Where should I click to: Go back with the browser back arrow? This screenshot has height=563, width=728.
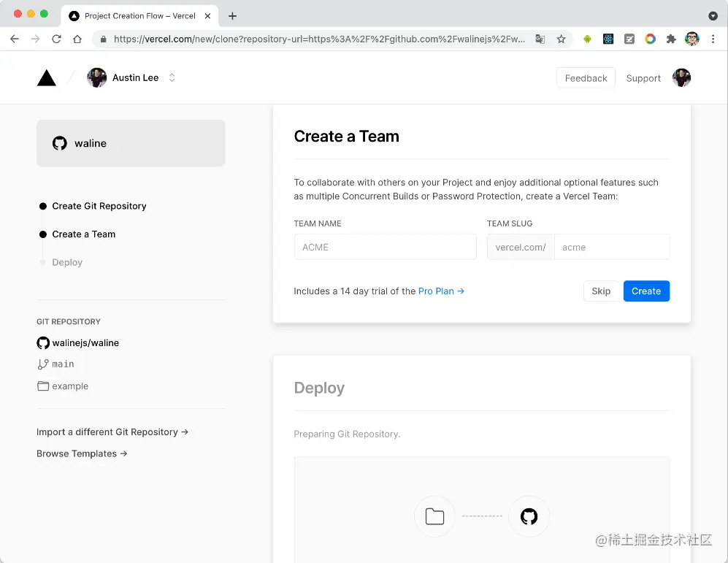15,39
